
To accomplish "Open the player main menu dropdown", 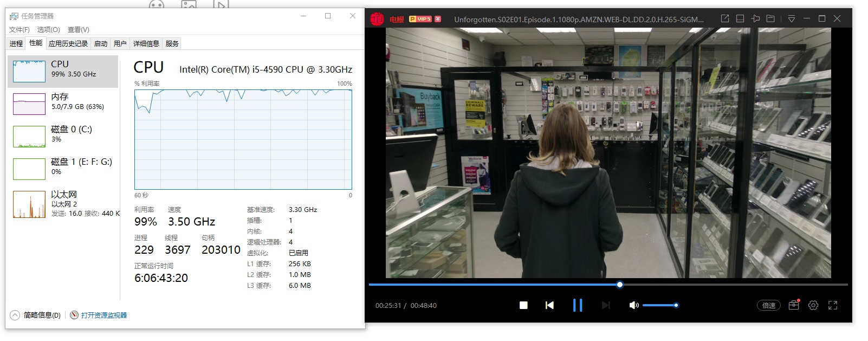I will click(792, 18).
